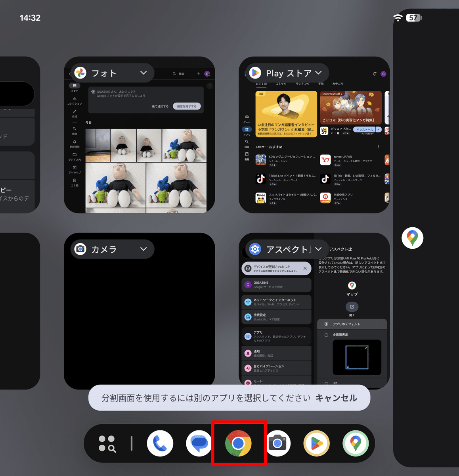
Task: Launch Play Store from taskbar
Action: point(316,443)
